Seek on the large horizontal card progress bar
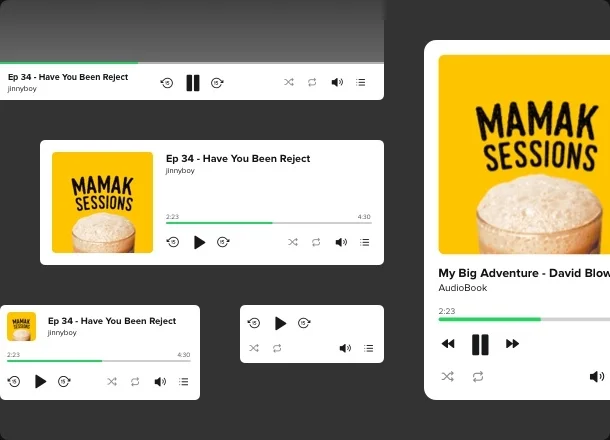Image resolution: width=610 pixels, height=440 pixels. (x=269, y=223)
